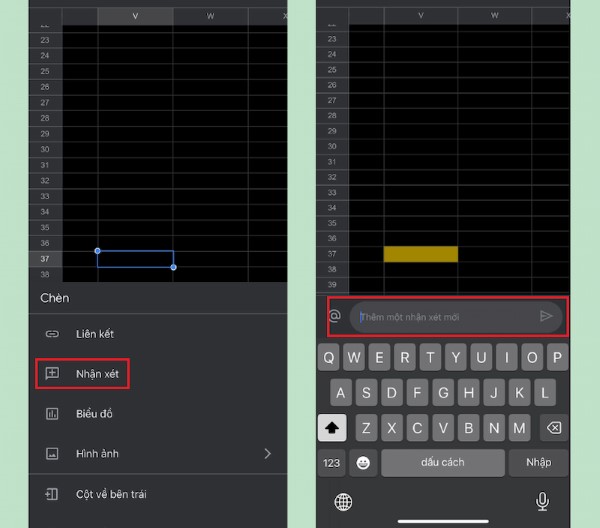Switch to the 123 numeric keyboard
Viewport: 600px width, 528px height.
(332, 462)
